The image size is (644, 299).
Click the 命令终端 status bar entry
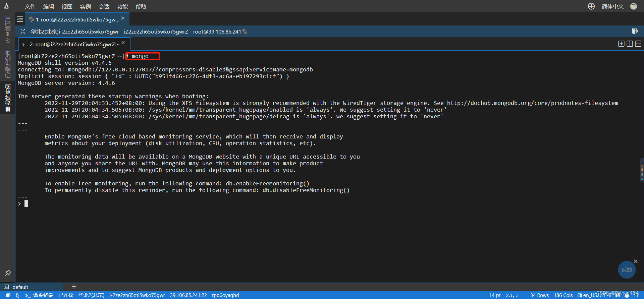tap(39, 295)
